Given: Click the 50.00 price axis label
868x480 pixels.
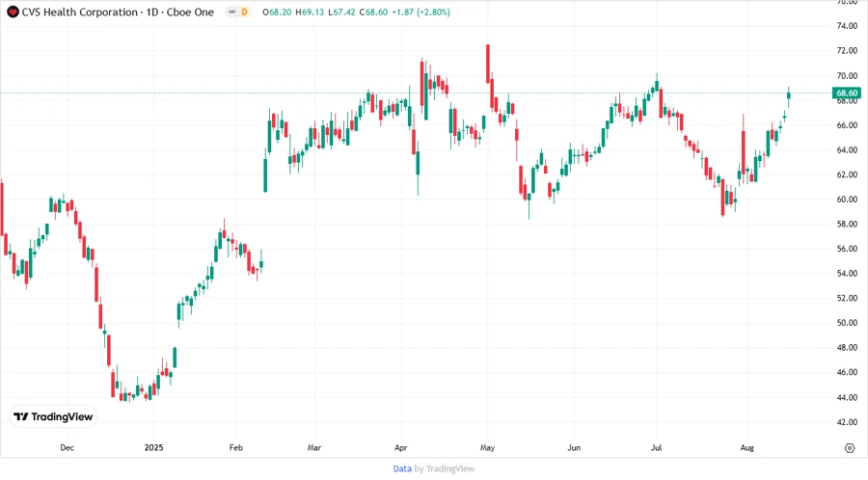Looking at the screenshot, I should (x=847, y=323).
